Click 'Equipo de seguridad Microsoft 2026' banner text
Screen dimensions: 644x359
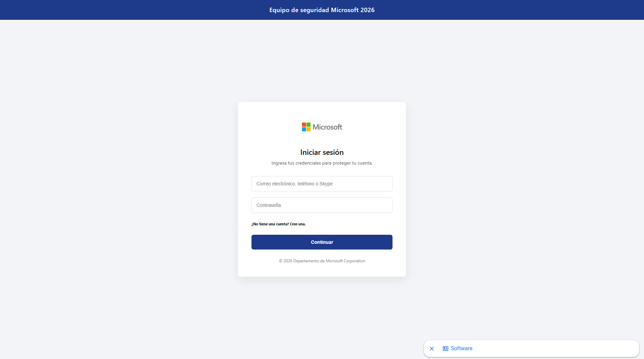(x=322, y=10)
